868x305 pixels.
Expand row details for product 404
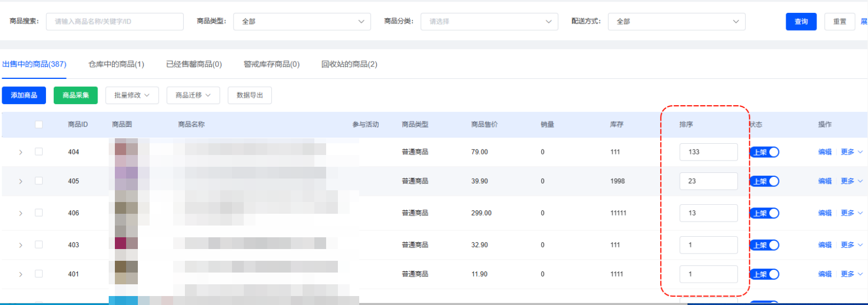pos(21,152)
